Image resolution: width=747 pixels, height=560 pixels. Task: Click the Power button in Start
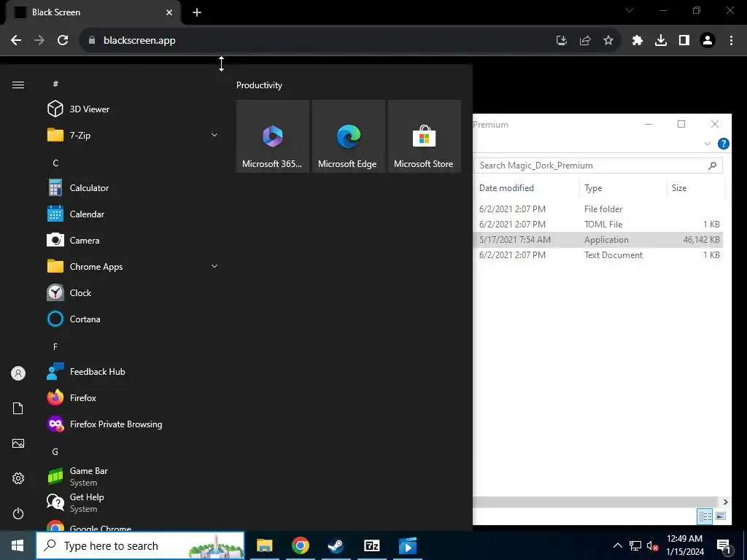(x=18, y=513)
